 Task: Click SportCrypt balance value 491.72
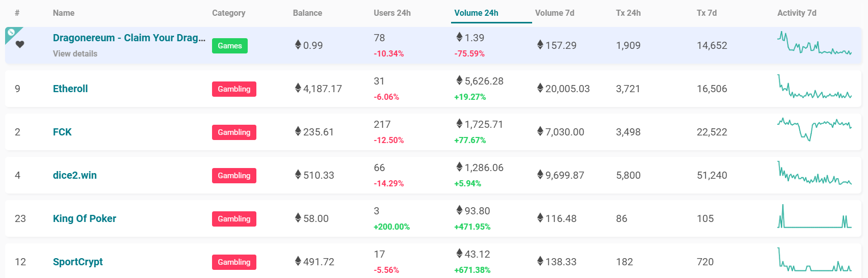(x=314, y=262)
